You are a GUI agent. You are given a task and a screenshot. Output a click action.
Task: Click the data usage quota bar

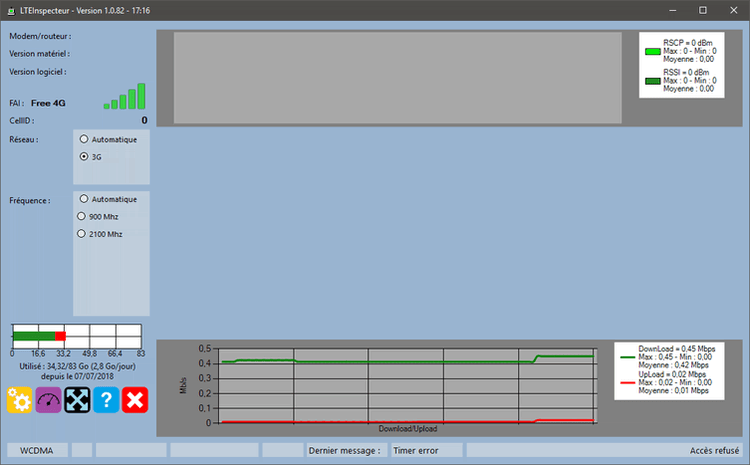[77, 336]
